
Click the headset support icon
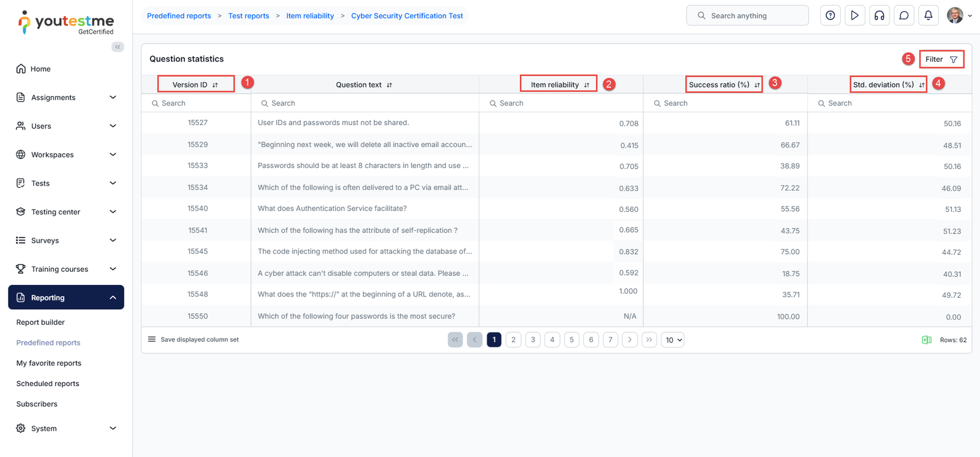(879, 15)
